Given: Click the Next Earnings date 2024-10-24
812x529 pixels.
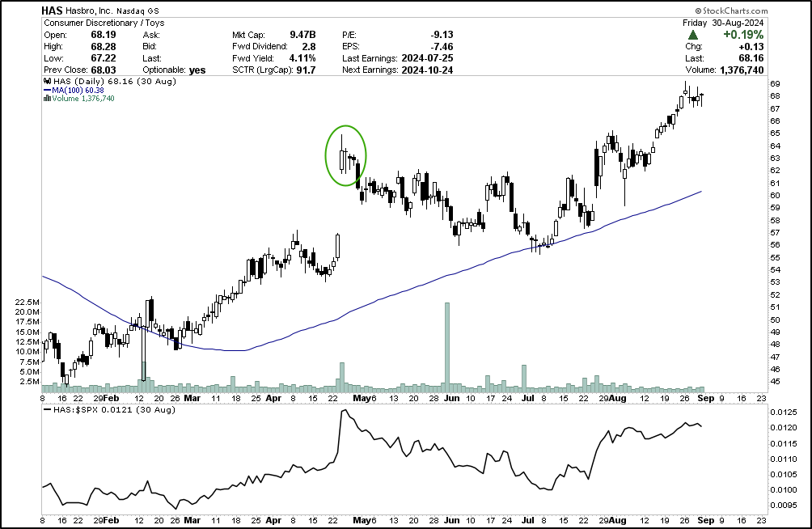Looking at the screenshot, I should tap(427, 70).
